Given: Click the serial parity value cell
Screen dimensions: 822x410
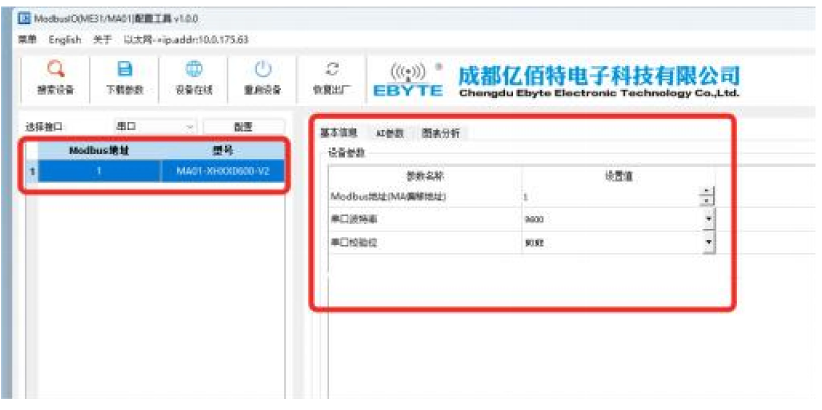Looking at the screenshot, I should [611, 243].
